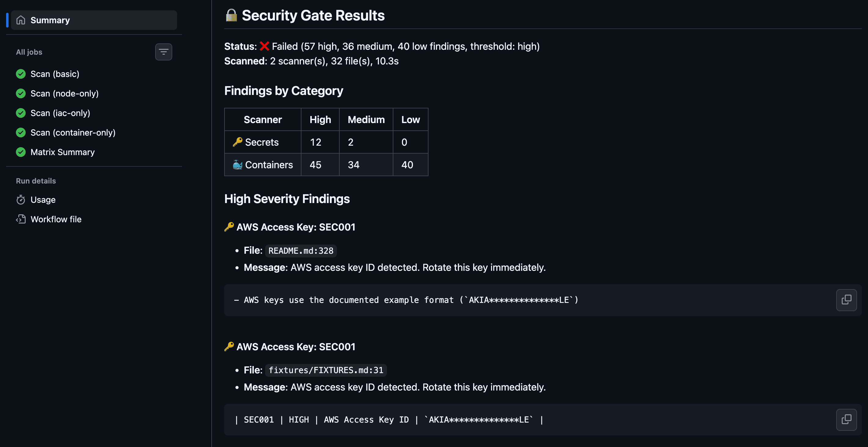The height and width of the screenshot is (447, 868).
Task: View the Workflow file
Action: (x=56, y=219)
